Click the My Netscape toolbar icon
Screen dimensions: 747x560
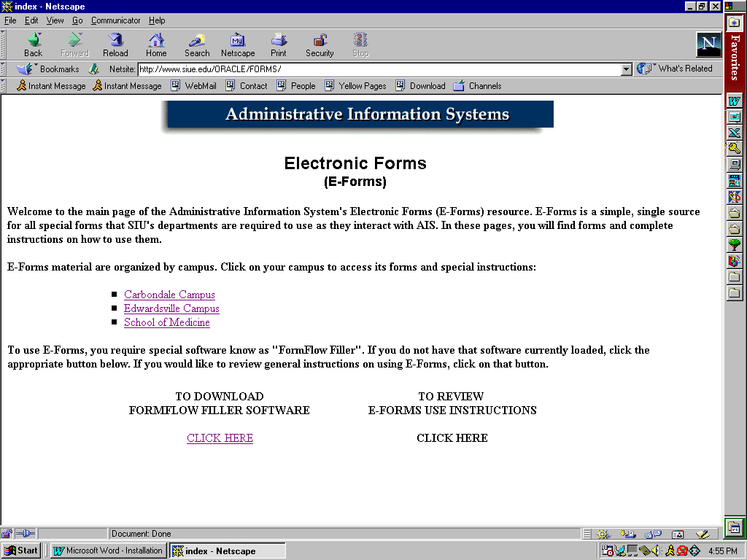(238, 44)
